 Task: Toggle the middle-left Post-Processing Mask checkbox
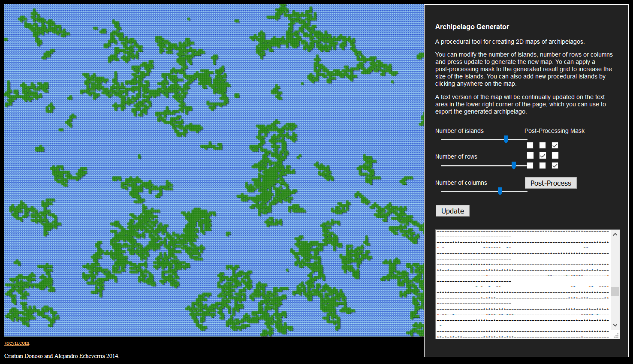pyautogui.click(x=530, y=155)
